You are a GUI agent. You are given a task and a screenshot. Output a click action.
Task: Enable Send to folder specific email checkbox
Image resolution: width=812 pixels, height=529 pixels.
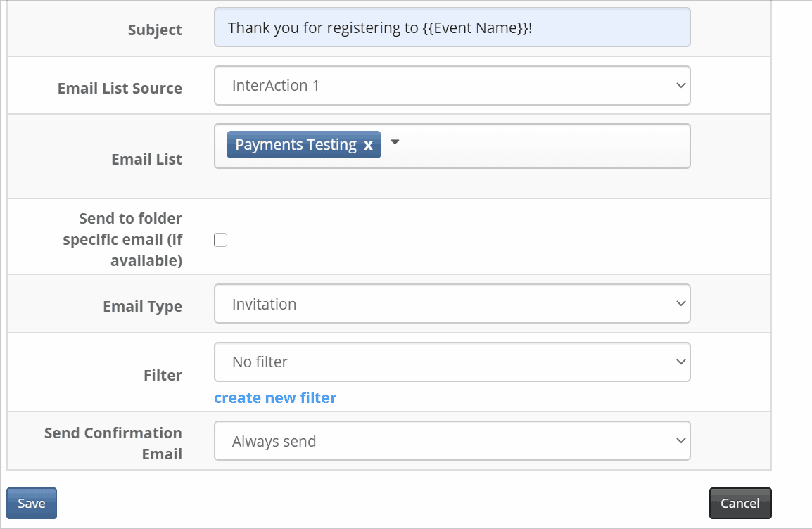(x=221, y=240)
